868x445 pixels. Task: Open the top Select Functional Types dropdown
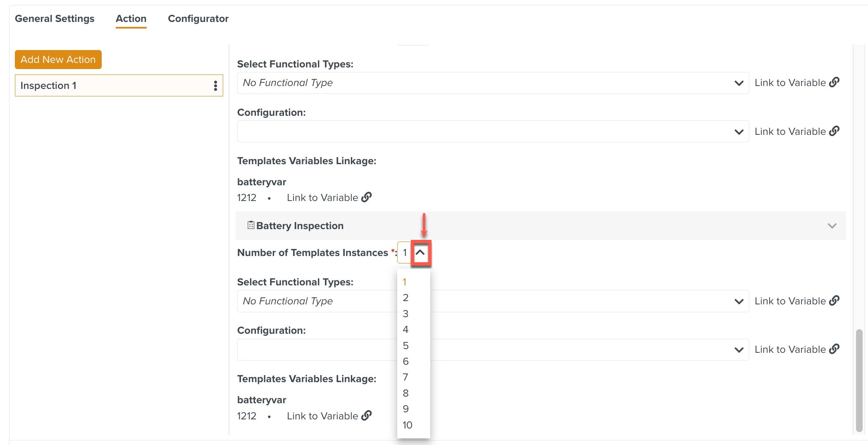tap(739, 83)
